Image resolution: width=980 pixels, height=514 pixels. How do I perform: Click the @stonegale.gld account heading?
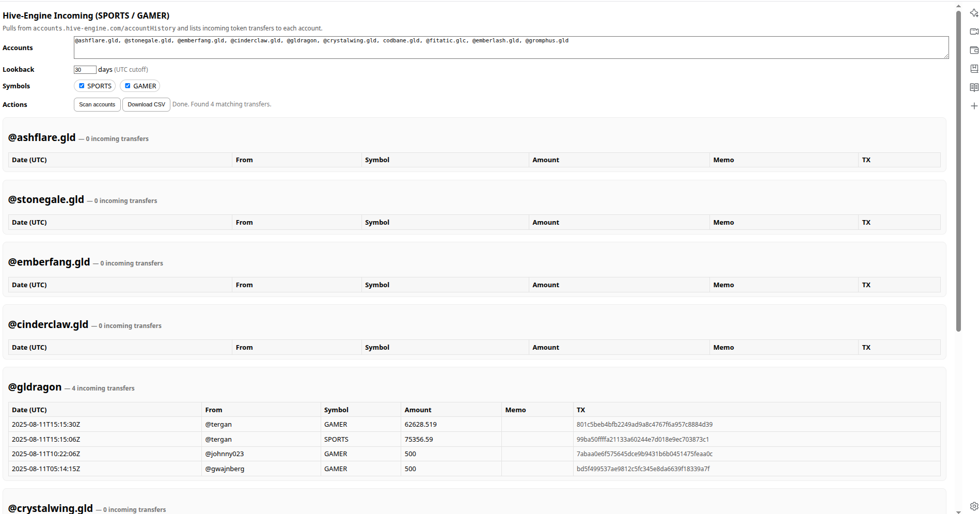(x=46, y=199)
